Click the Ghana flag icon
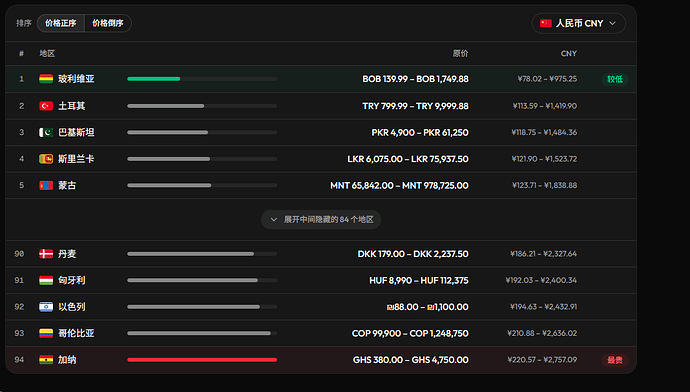This screenshot has width=690, height=392. coord(46,359)
